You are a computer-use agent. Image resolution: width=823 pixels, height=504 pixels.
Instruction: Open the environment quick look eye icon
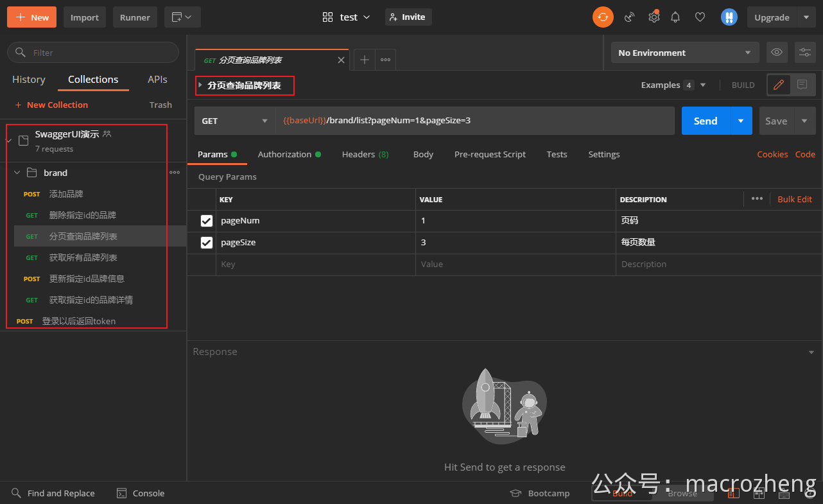777,53
